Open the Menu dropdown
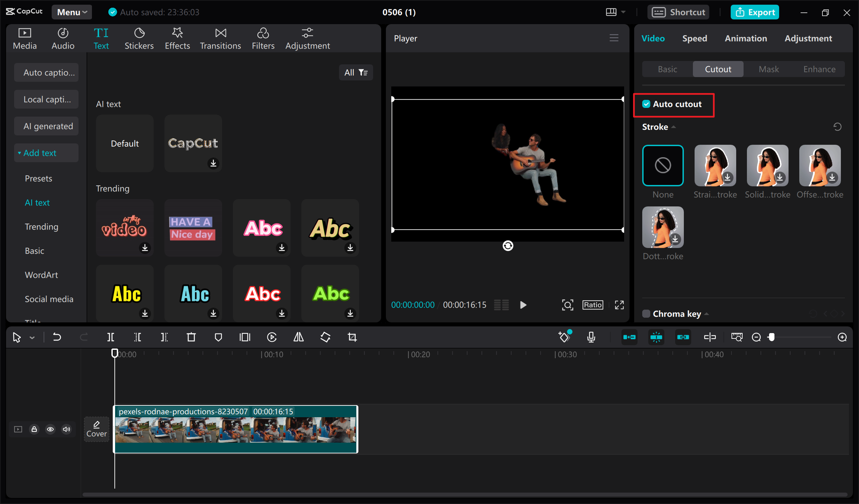The image size is (859, 504). coord(71,12)
